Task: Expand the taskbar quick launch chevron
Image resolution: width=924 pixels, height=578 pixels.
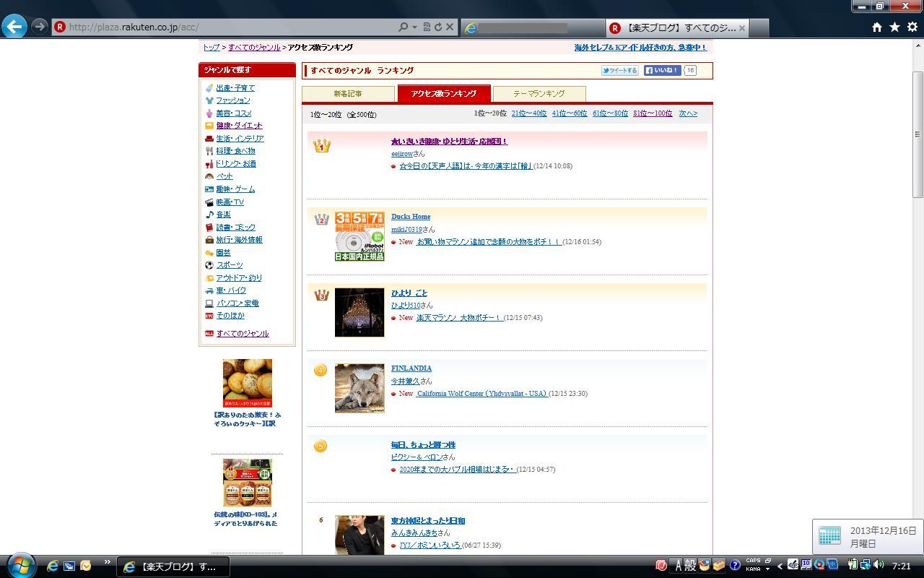Action: 108,562
